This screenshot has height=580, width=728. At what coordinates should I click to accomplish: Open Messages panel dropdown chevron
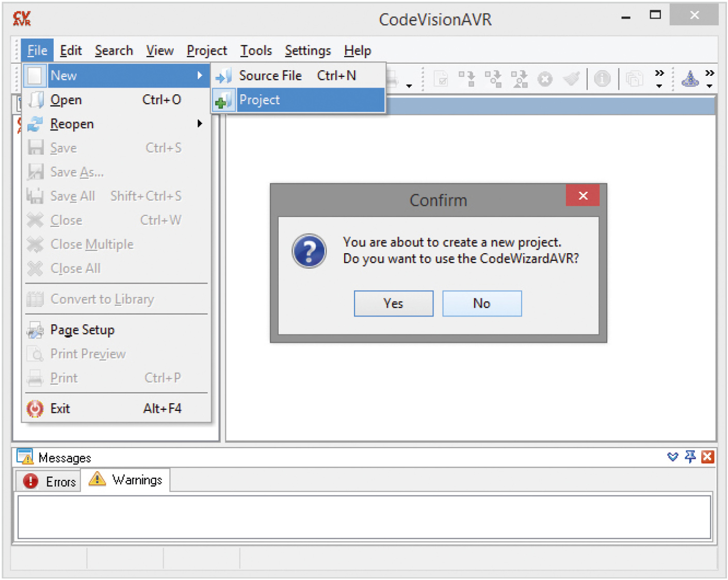[x=672, y=457]
